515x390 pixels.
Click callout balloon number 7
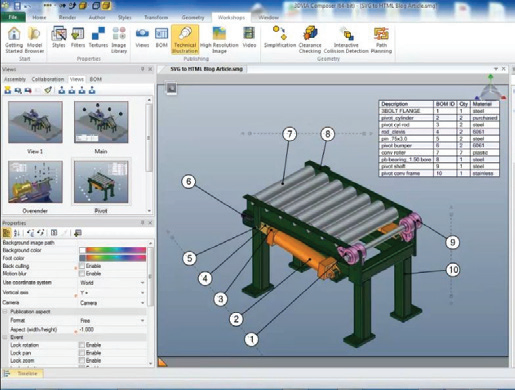[x=289, y=134]
